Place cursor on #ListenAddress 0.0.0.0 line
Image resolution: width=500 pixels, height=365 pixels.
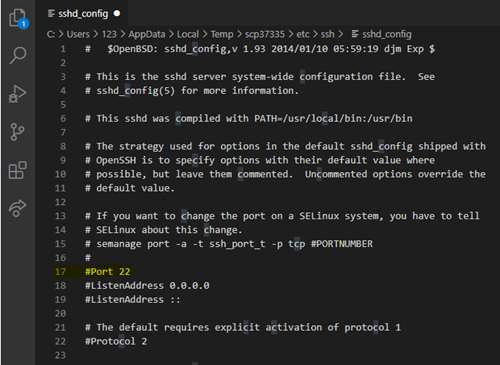pyautogui.click(x=147, y=286)
